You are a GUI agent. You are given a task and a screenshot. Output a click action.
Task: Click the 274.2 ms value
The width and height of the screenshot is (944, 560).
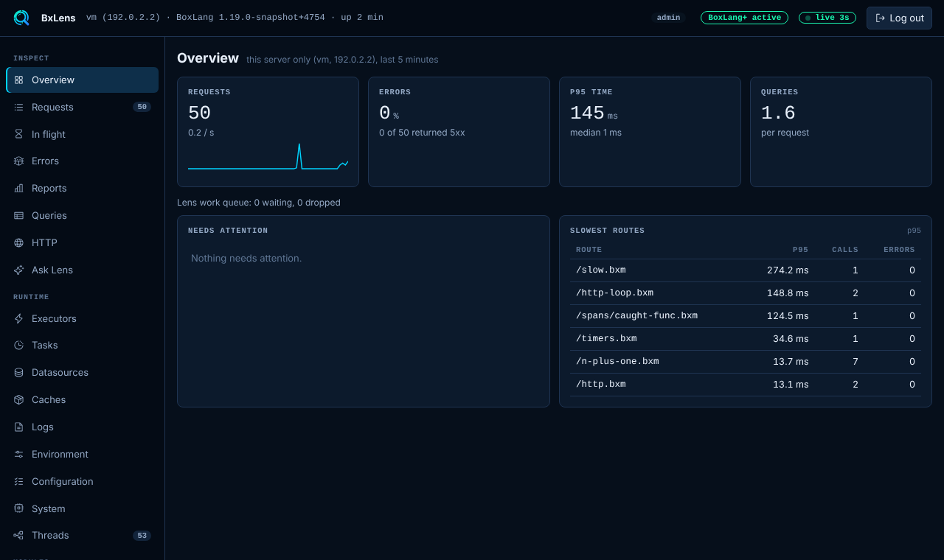click(788, 270)
